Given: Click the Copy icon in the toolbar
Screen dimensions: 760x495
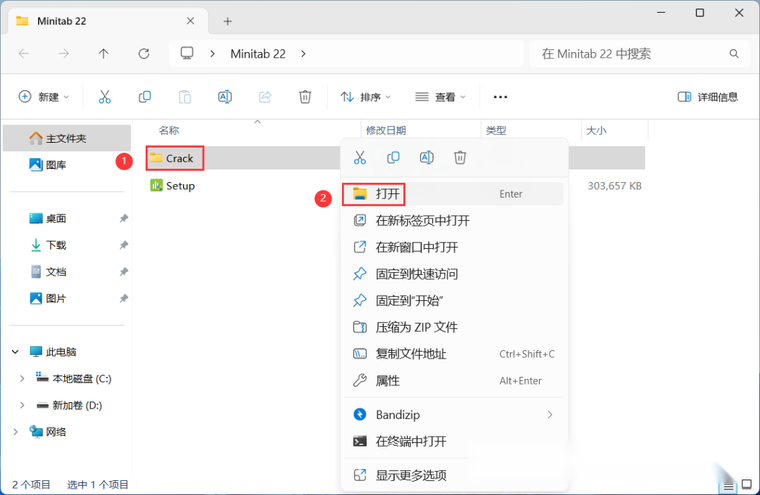Looking at the screenshot, I should (x=144, y=97).
